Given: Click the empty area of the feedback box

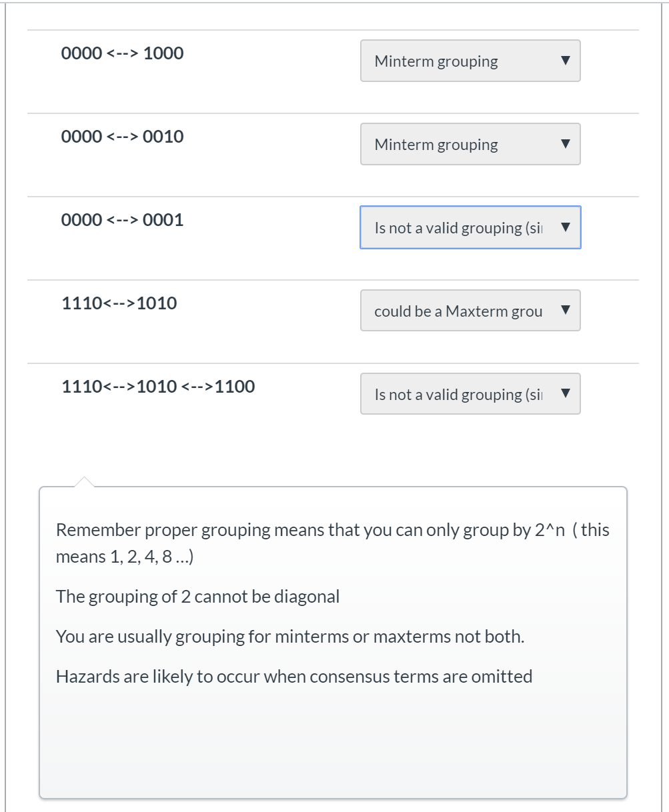Looking at the screenshot, I should 332,740.
